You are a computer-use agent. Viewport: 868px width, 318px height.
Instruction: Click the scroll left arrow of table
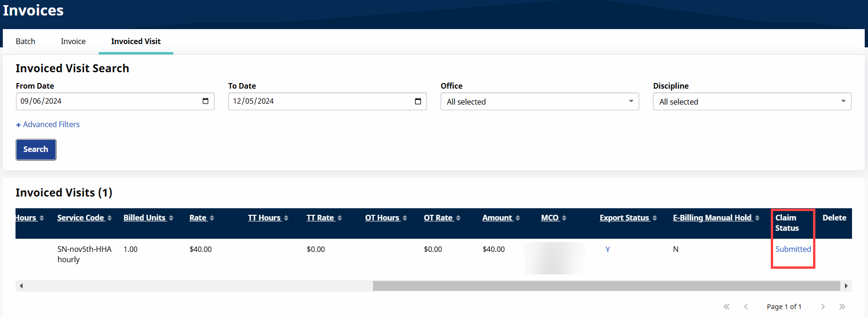[21, 286]
